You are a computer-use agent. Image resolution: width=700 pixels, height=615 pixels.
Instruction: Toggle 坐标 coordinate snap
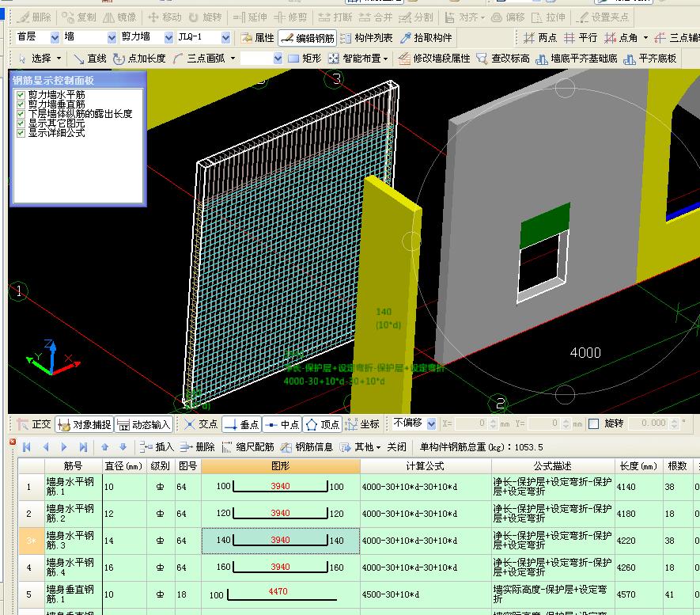pyautogui.click(x=362, y=424)
